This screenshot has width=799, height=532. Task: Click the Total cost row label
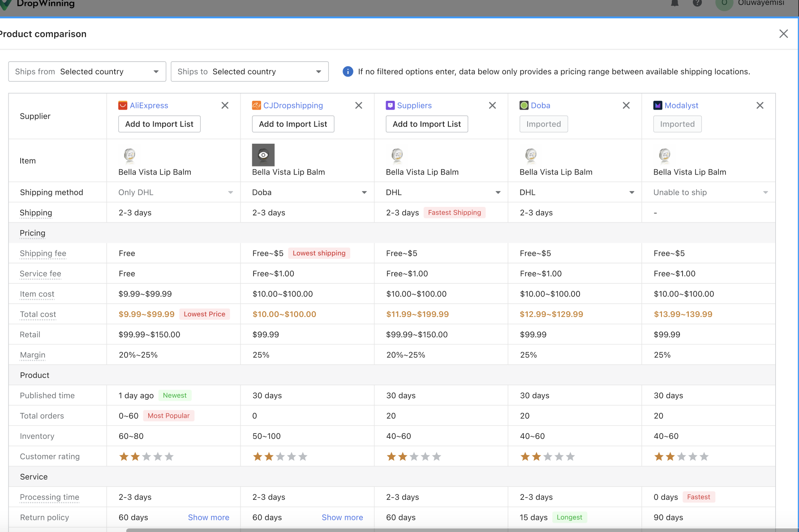(38, 314)
